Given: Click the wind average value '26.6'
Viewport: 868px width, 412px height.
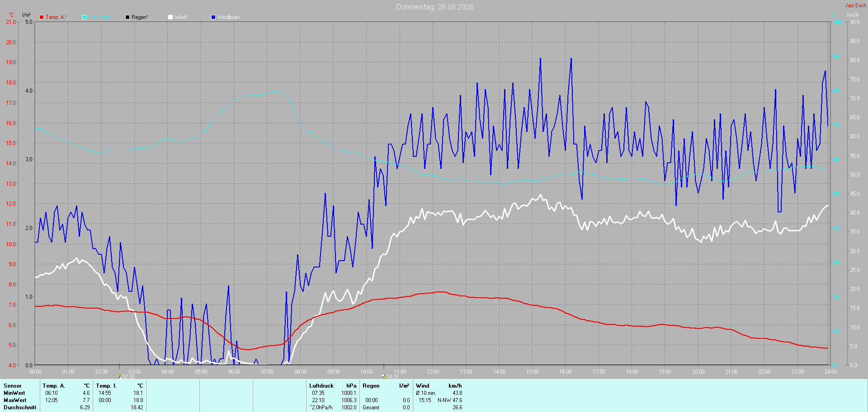Looking at the screenshot, I should (x=458, y=407).
